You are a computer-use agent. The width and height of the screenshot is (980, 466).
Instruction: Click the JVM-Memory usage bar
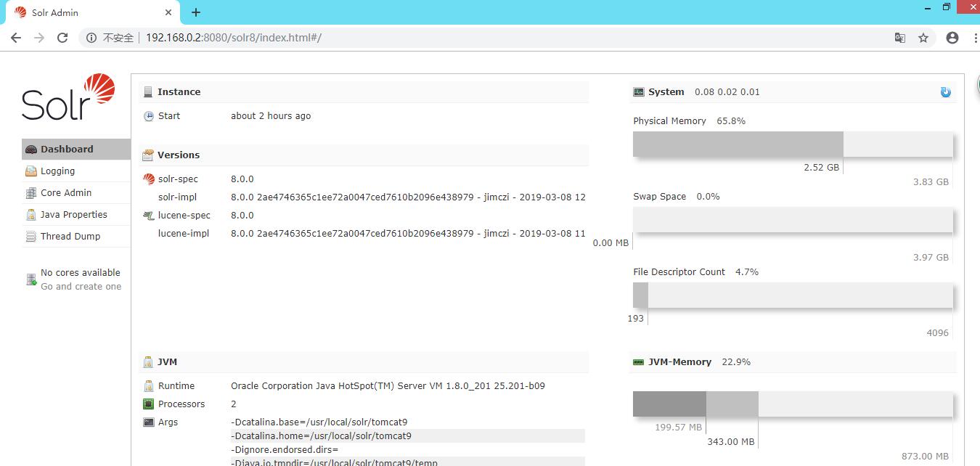point(793,404)
